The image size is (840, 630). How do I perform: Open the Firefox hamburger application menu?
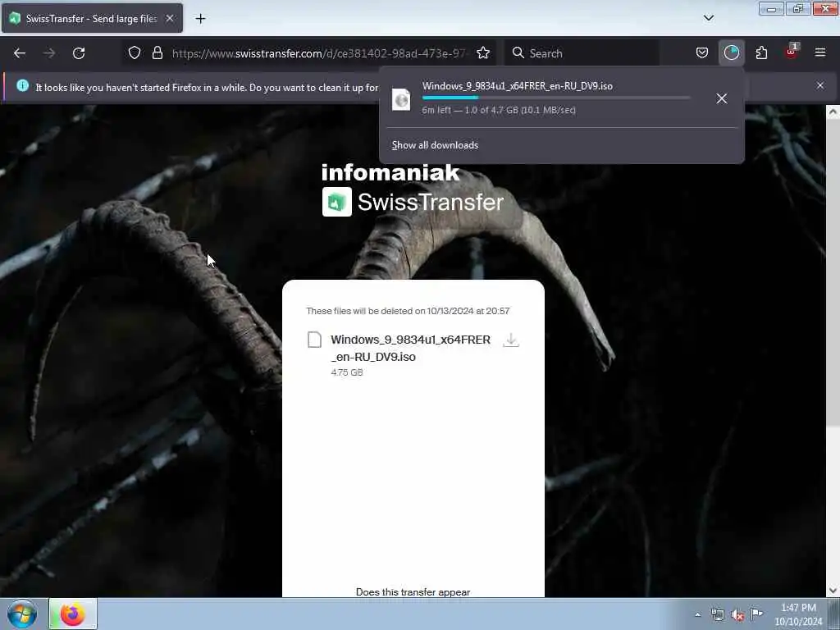pos(820,52)
